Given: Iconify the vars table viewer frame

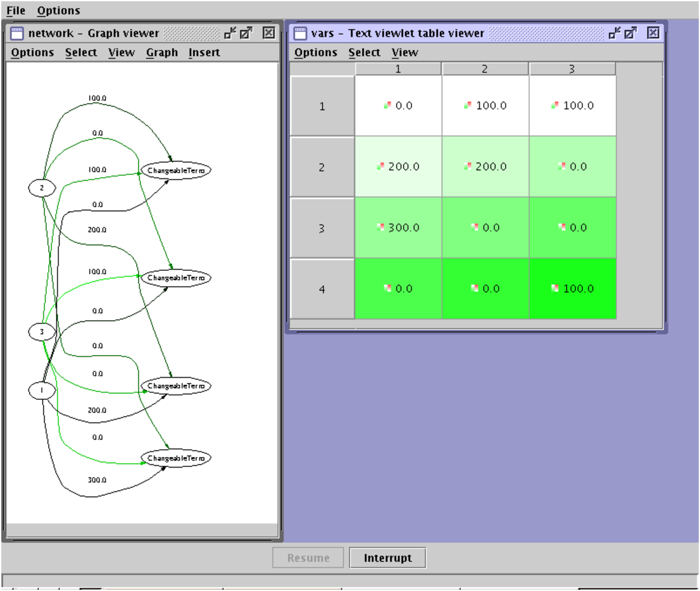Looking at the screenshot, I should pyautogui.click(x=614, y=33).
